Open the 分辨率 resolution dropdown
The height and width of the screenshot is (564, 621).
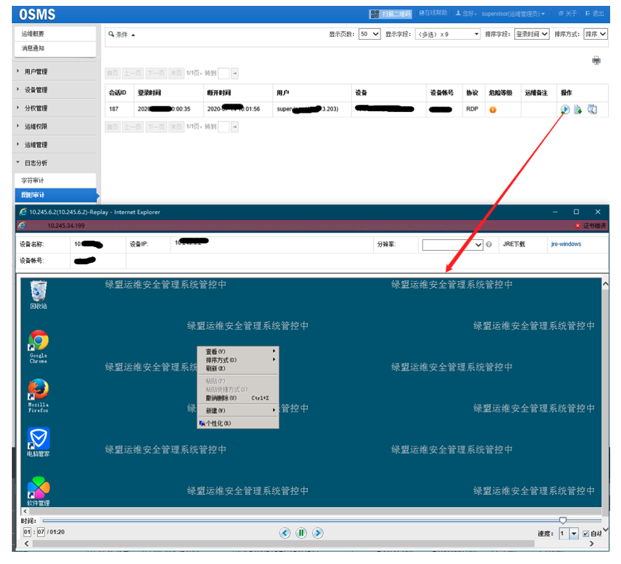452,244
